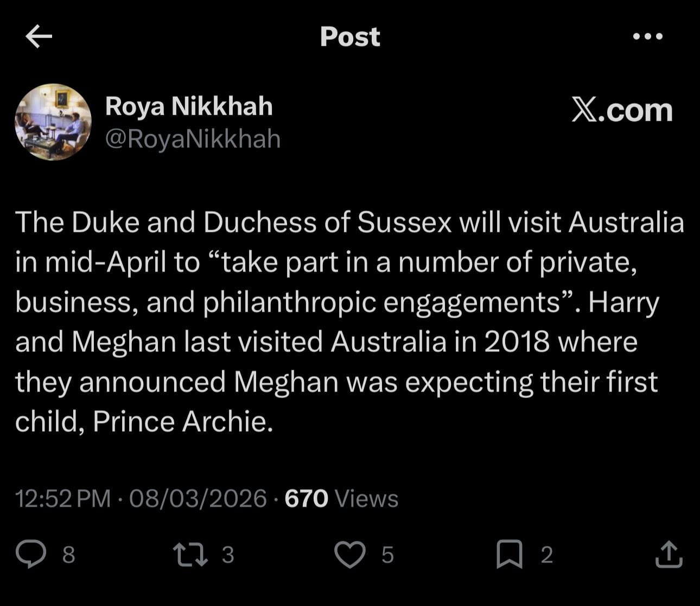Click the reply count number 8
The width and height of the screenshot is (700, 606).
(67, 555)
